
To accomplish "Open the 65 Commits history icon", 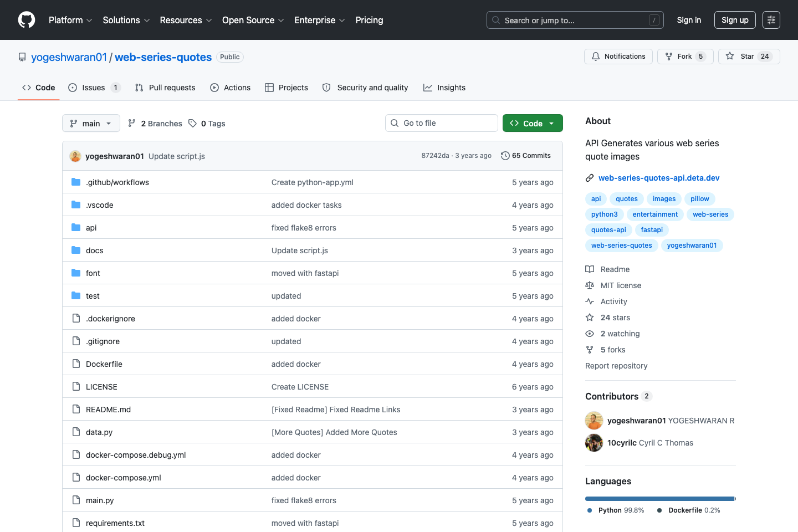I will point(505,156).
